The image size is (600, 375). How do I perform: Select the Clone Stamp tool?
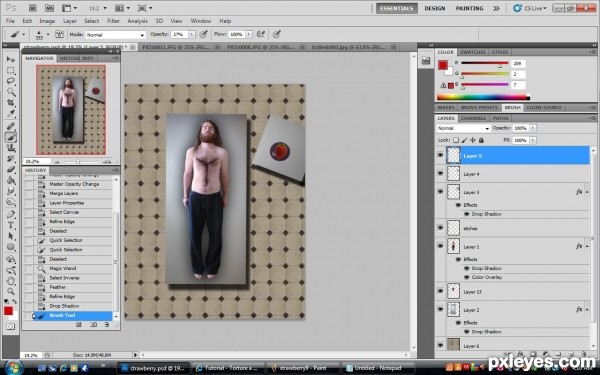[x=10, y=148]
